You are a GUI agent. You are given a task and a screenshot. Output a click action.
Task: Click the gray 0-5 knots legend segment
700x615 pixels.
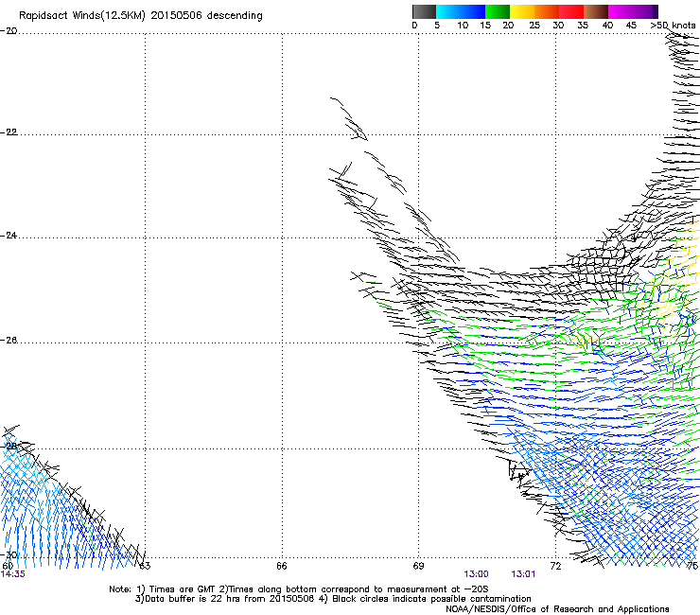point(424,11)
